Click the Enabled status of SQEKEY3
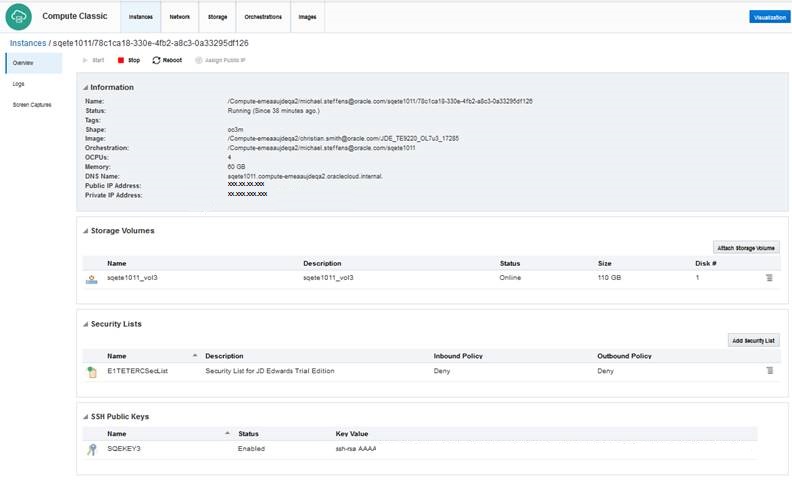 (x=251, y=449)
